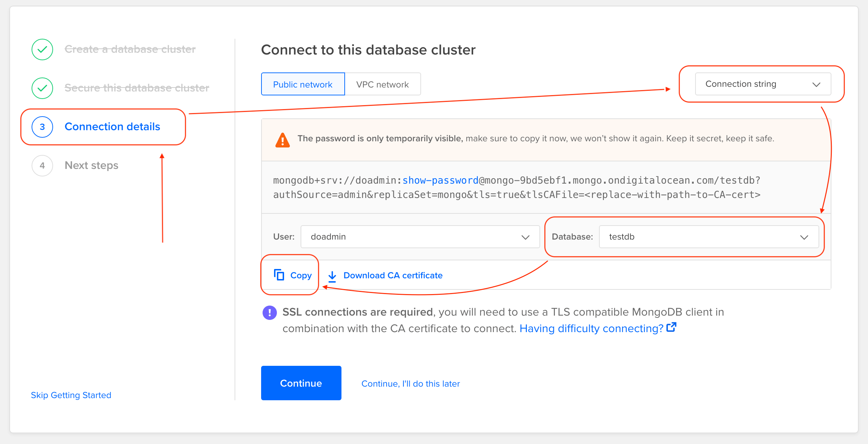Click the green checkmark beside Create a database cluster
868x444 pixels.
(42, 49)
